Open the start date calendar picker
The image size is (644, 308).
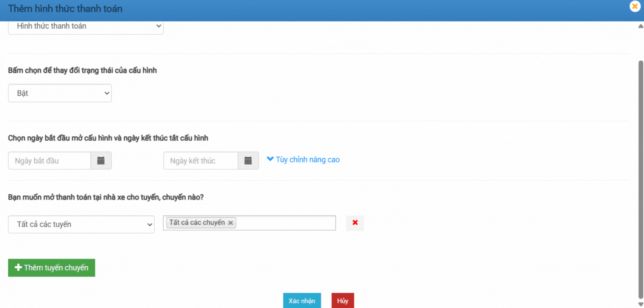(x=101, y=161)
